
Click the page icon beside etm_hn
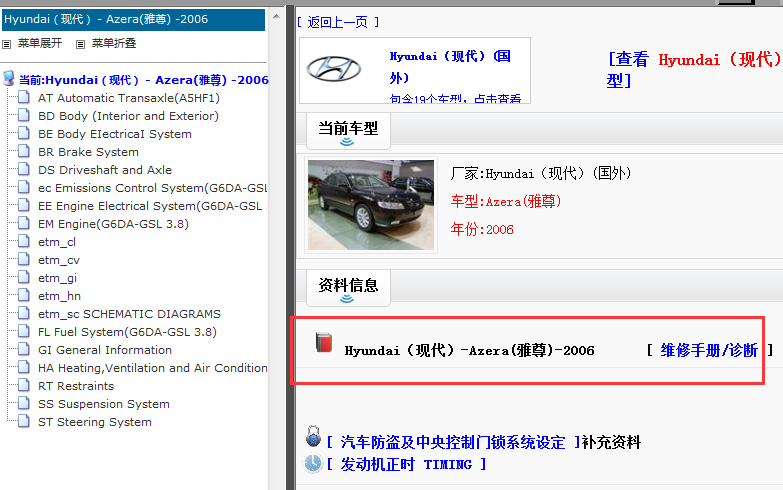pyautogui.click(x=23, y=295)
